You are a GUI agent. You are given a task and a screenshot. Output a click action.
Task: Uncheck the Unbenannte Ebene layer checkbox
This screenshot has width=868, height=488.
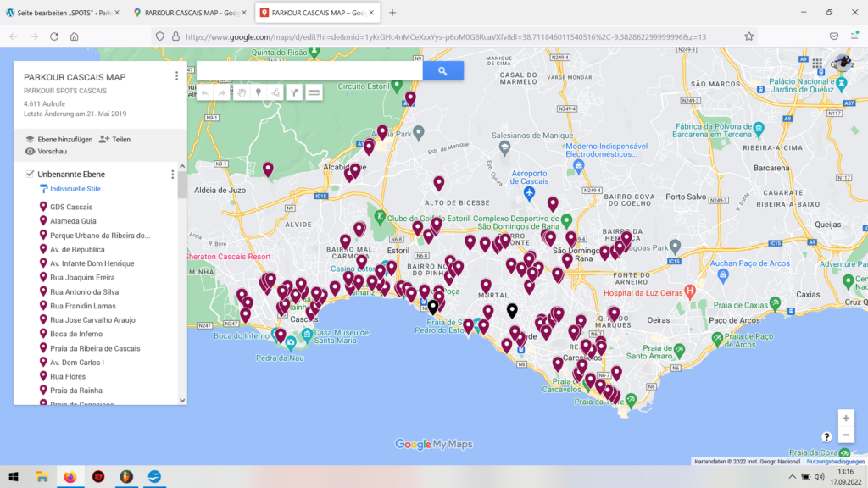29,175
